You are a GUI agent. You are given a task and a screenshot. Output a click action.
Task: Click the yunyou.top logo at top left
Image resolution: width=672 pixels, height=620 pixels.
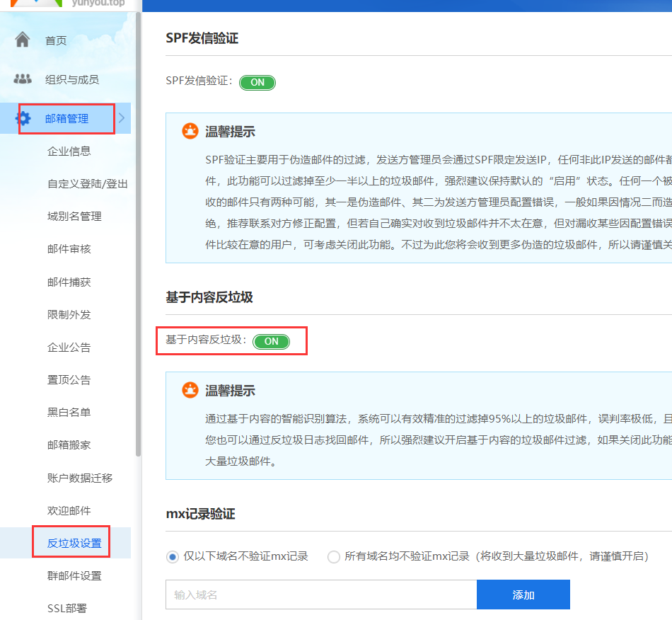point(64,3)
